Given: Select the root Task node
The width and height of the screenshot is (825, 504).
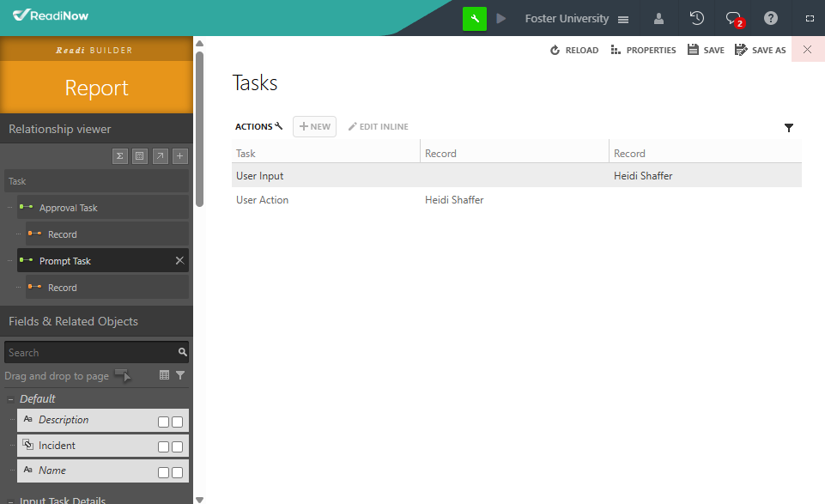Looking at the screenshot, I should coord(96,181).
